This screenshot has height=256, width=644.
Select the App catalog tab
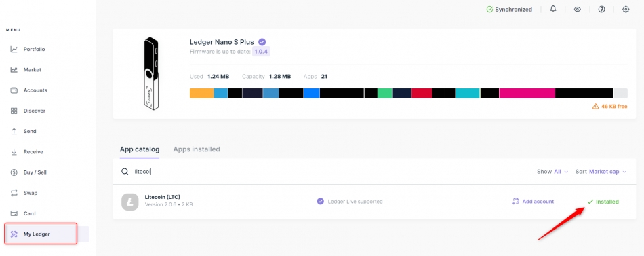[140, 149]
